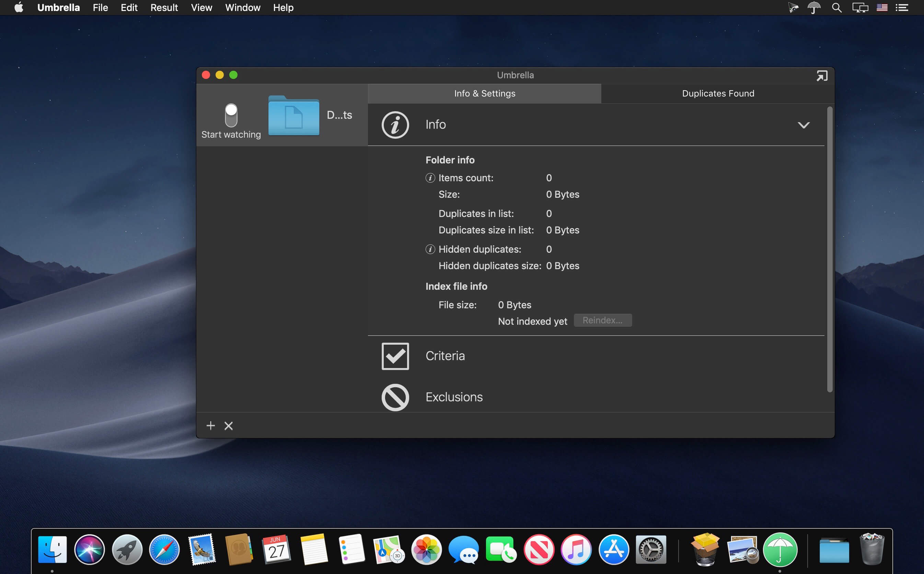Image resolution: width=924 pixels, height=574 pixels.
Task: Remove the folder using the X icon
Action: (229, 426)
